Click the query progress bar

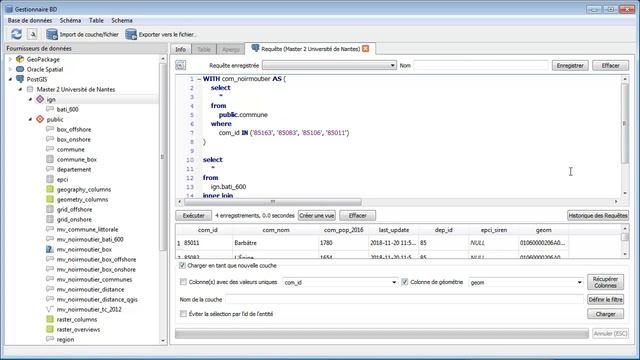[x=382, y=333]
